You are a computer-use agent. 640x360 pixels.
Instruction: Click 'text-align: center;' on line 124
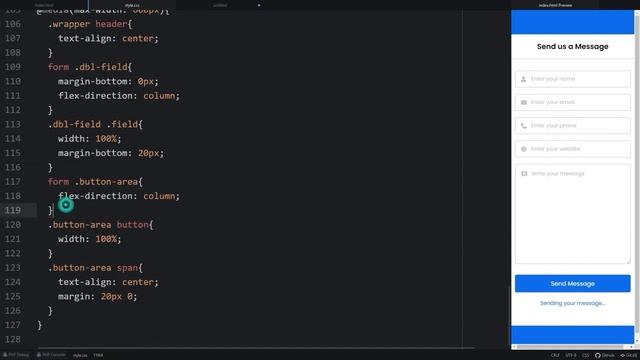108,282
